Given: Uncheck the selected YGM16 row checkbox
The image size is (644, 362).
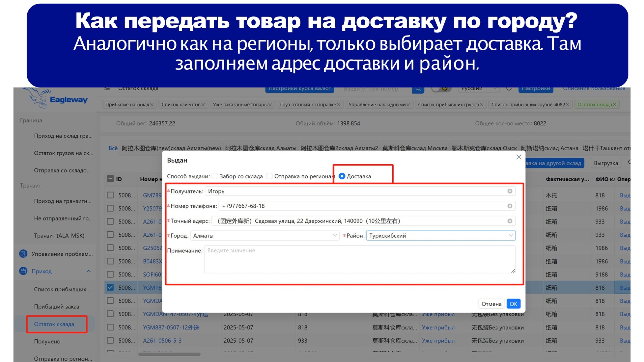Looking at the screenshot, I should [110, 287].
